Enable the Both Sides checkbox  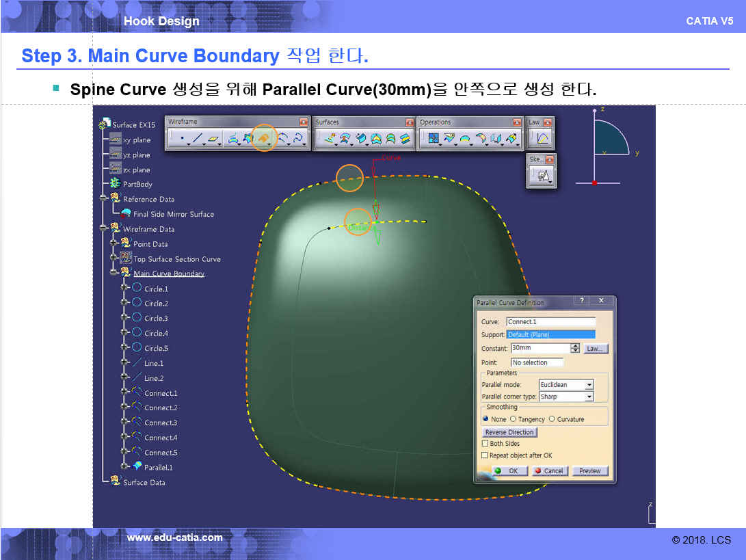pos(485,444)
